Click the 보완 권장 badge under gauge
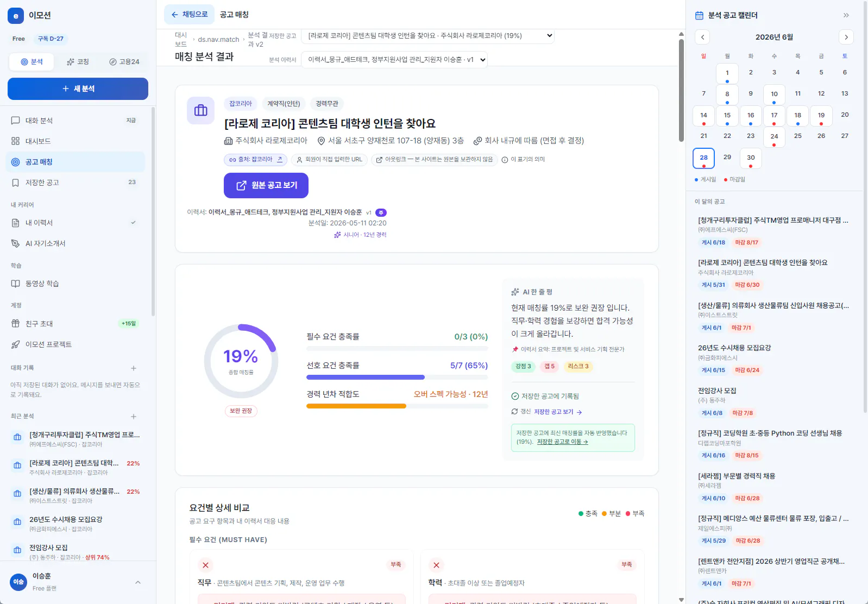Viewport: 868px width, 604px height. [x=241, y=411]
